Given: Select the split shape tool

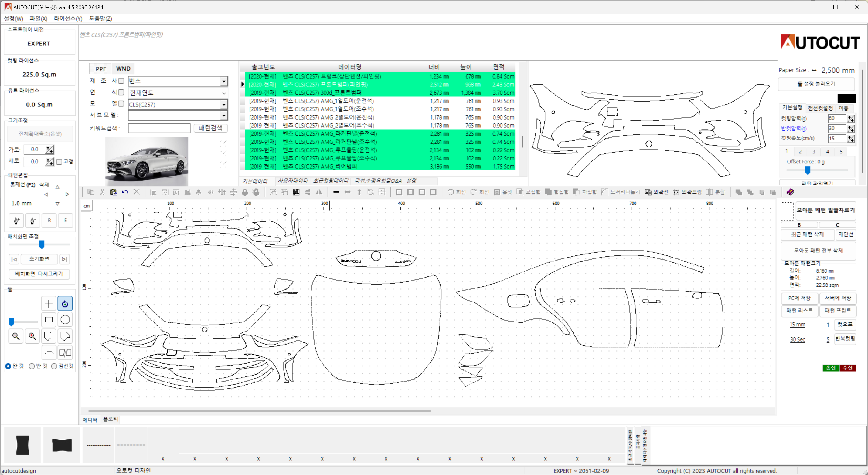Looking at the screenshot, I should 65,353.
